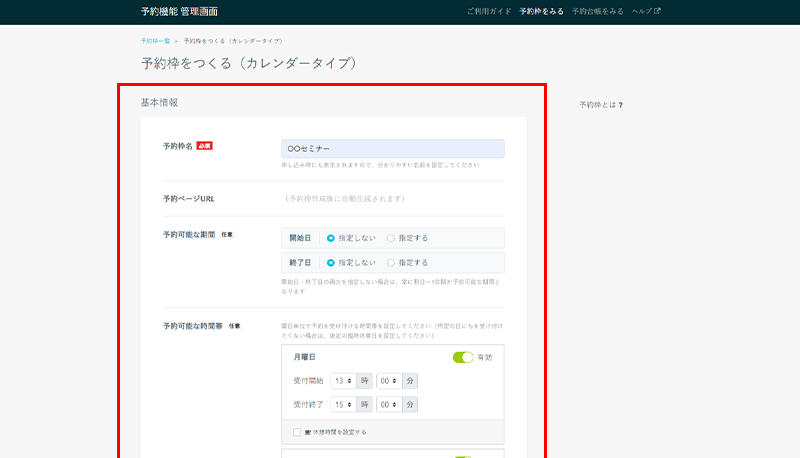Select 指定しない for 終了日
800x458 pixels.
[x=331, y=263]
